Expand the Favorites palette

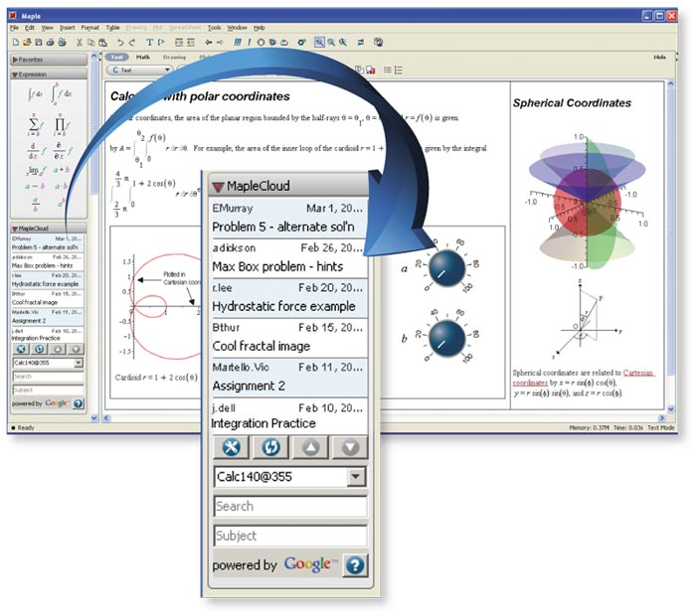click(30, 60)
